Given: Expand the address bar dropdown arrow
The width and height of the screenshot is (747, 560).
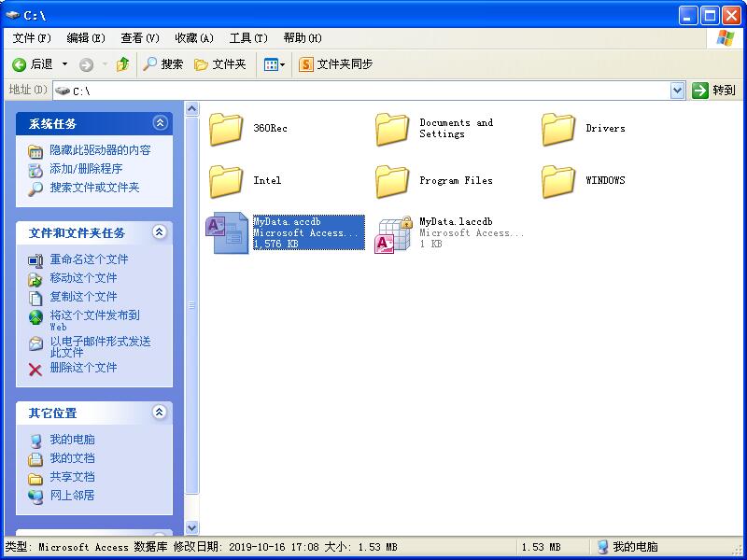Looking at the screenshot, I should click(678, 91).
